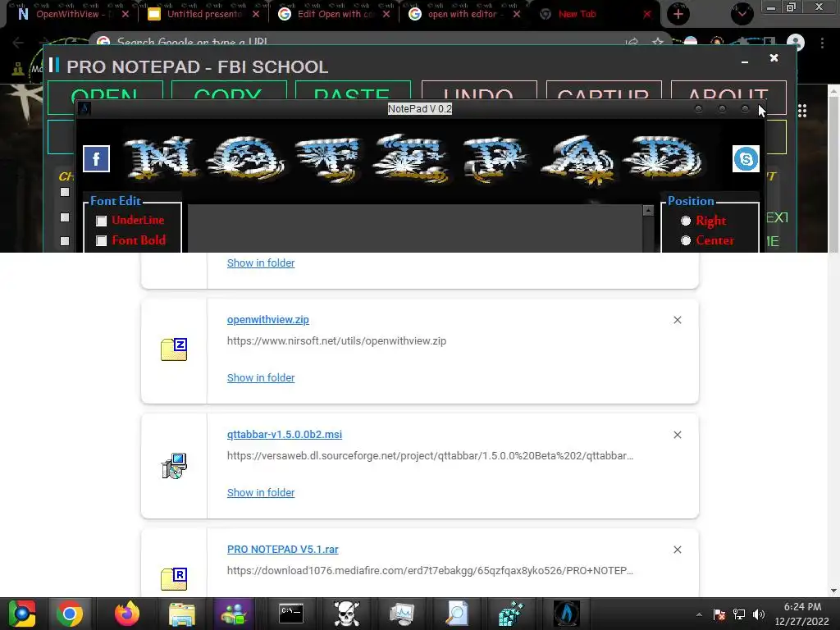Show openwithview.zip in folder

click(x=261, y=377)
